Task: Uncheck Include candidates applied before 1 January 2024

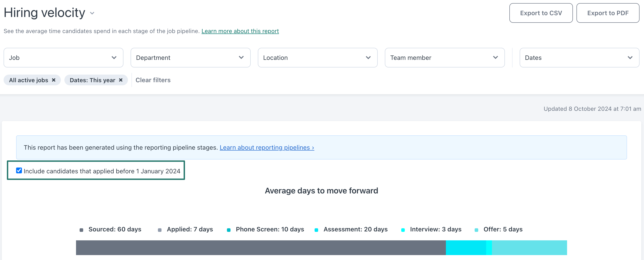Action: point(19,170)
